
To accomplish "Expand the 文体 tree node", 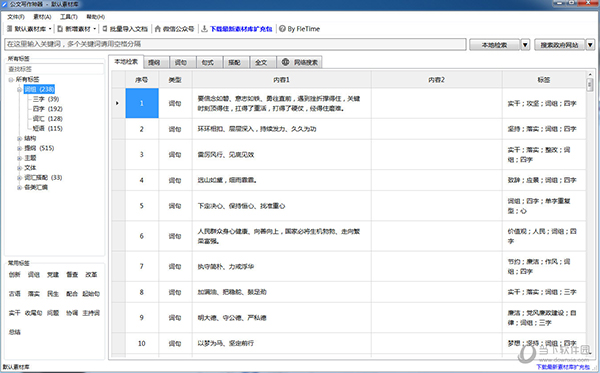I will pyautogui.click(x=19, y=168).
